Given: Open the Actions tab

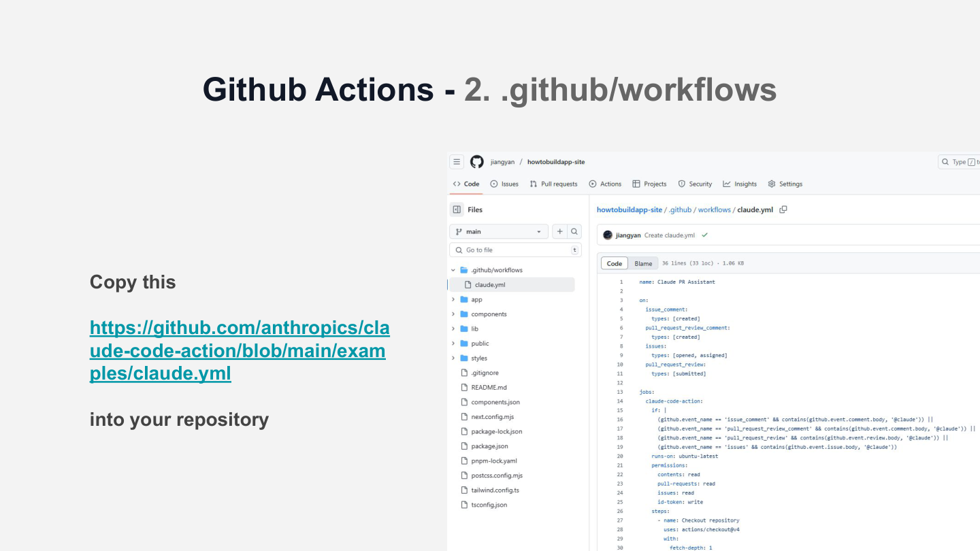Looking at the screenshot, I should point(605,184).
